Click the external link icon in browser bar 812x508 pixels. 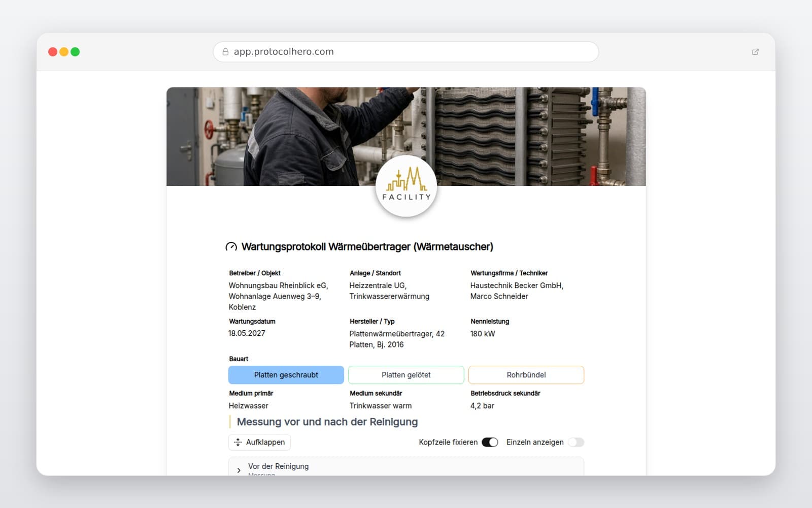click(x=755, y=52)
